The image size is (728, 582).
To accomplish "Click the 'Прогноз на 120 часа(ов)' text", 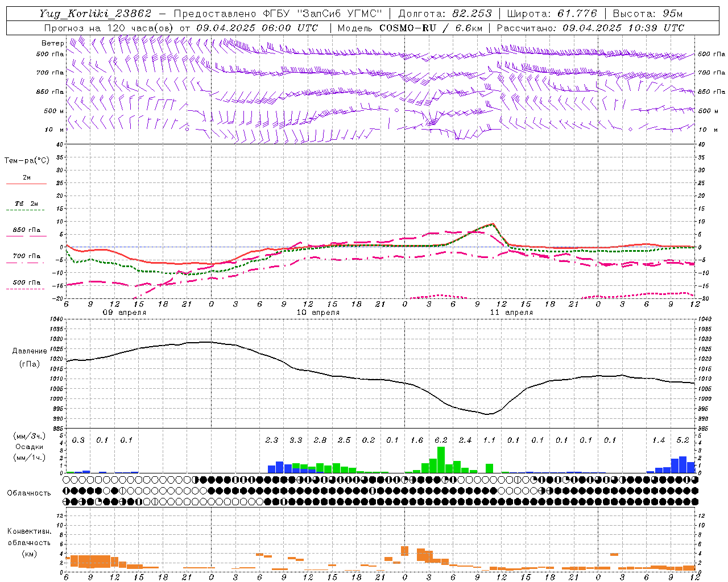I will point(109,28).
